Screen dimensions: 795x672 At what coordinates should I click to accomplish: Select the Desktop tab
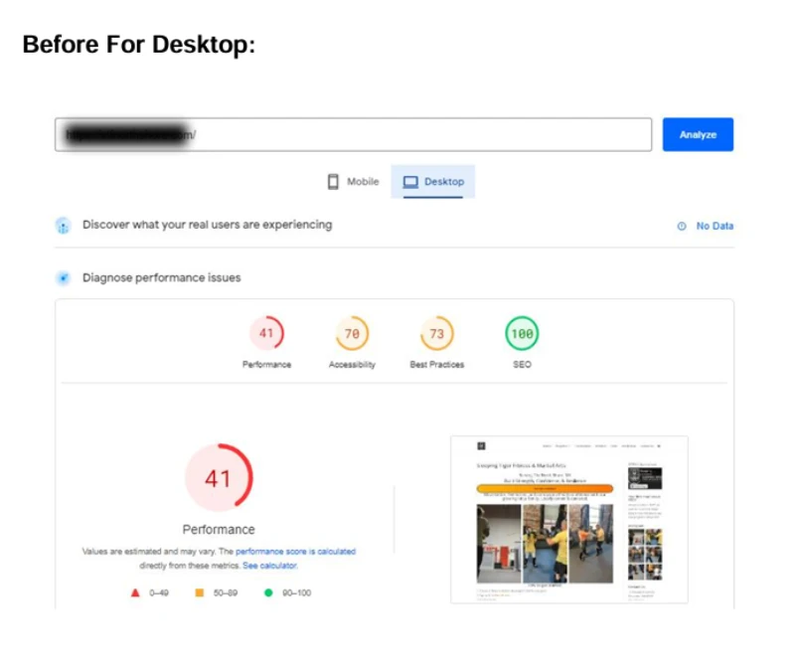click(433, 182)
